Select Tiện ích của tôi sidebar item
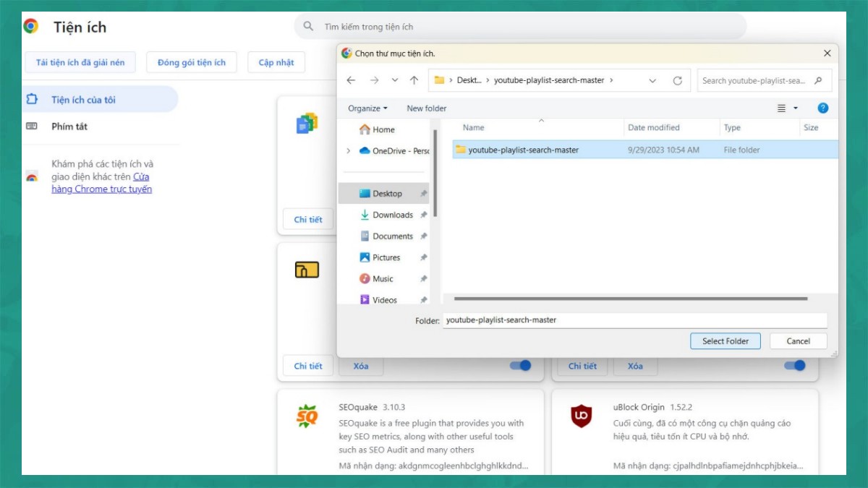Viewport: 868px width, 488px height. click(83, 100)
